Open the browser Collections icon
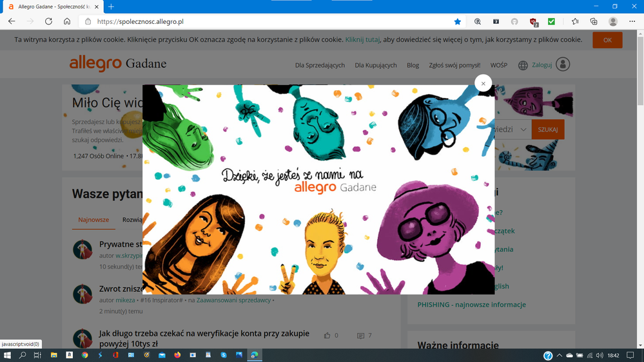 point(594,21)
